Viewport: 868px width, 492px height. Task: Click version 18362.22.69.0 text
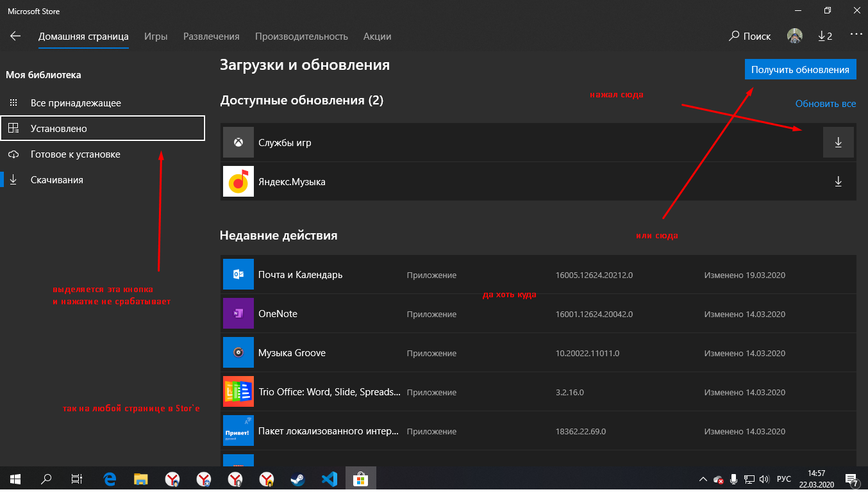click(x=581, y=432)
